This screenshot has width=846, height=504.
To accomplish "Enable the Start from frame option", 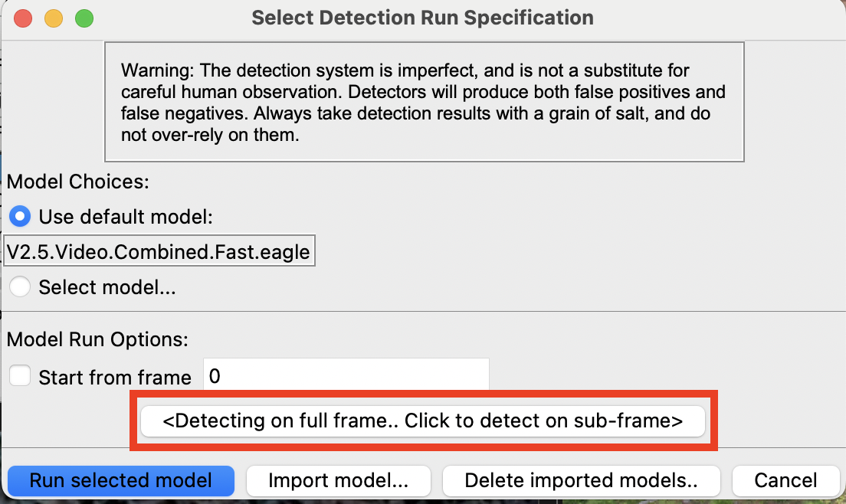I will 19,375.
